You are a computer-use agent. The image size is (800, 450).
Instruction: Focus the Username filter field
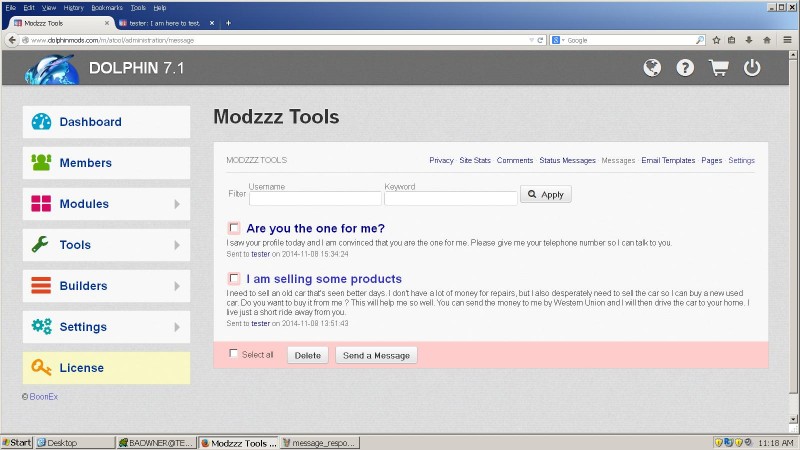(x=315, y=198)
